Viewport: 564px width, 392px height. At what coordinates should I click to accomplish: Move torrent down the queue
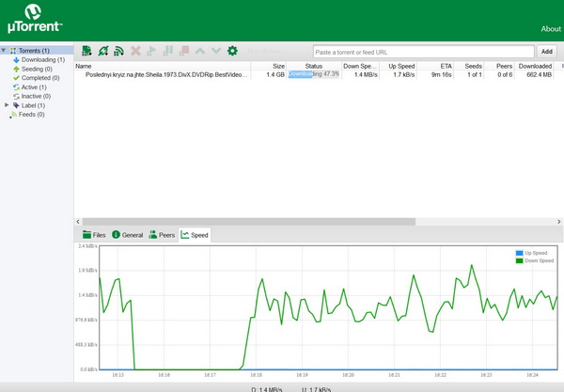[216, 51]
